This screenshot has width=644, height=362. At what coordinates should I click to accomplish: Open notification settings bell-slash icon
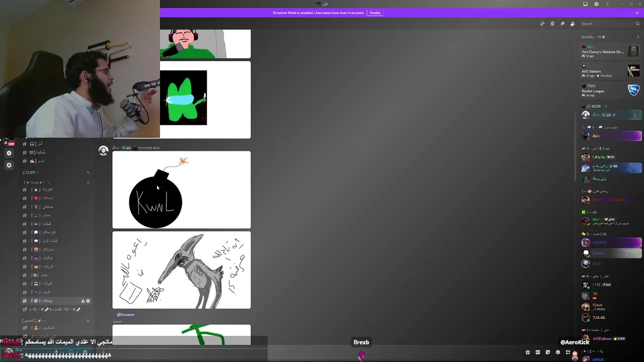(x=552, y=24)
